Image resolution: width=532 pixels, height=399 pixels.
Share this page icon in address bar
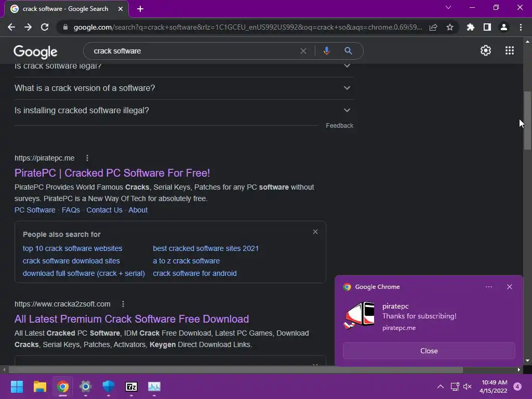(x=433, y=27)
